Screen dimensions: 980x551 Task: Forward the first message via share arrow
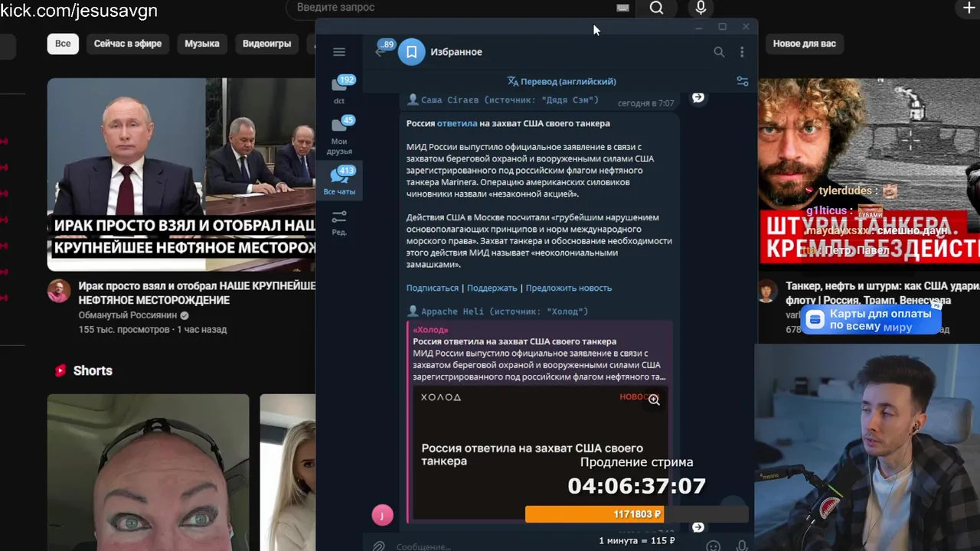[698, 97]
